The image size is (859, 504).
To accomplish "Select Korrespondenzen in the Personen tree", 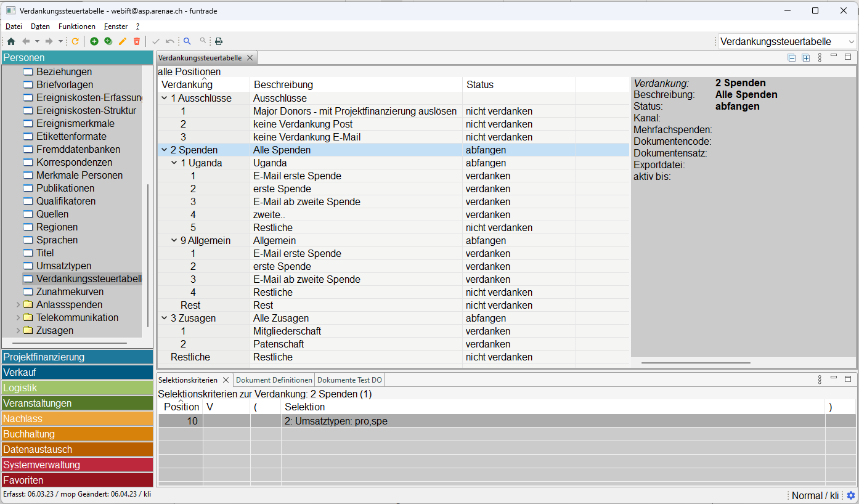I will (x=74, y=163).
